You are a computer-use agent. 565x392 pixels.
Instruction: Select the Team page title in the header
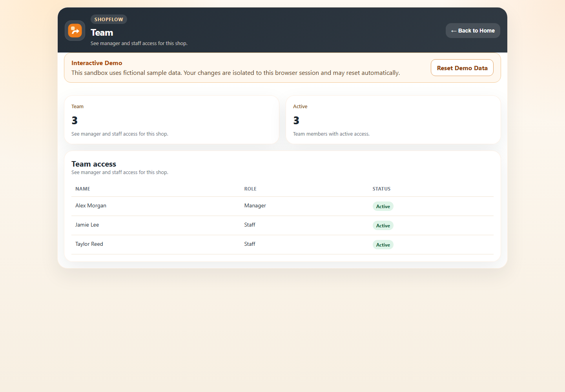click(102, 33)
